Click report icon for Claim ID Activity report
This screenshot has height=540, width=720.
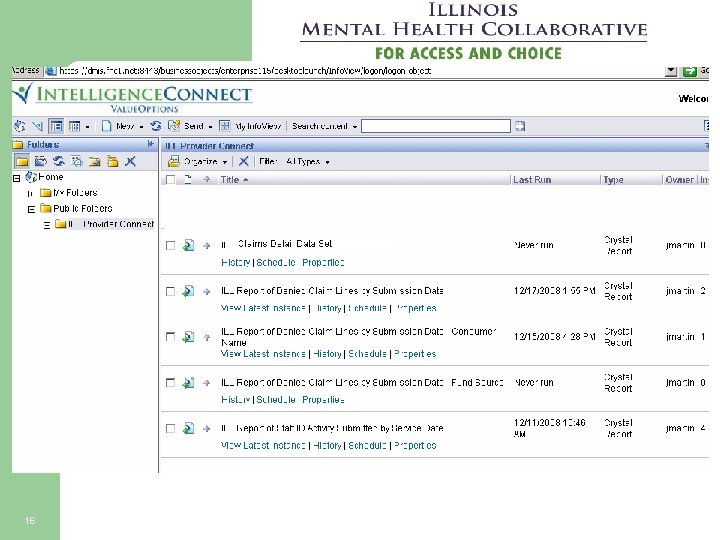pos(188,428)
